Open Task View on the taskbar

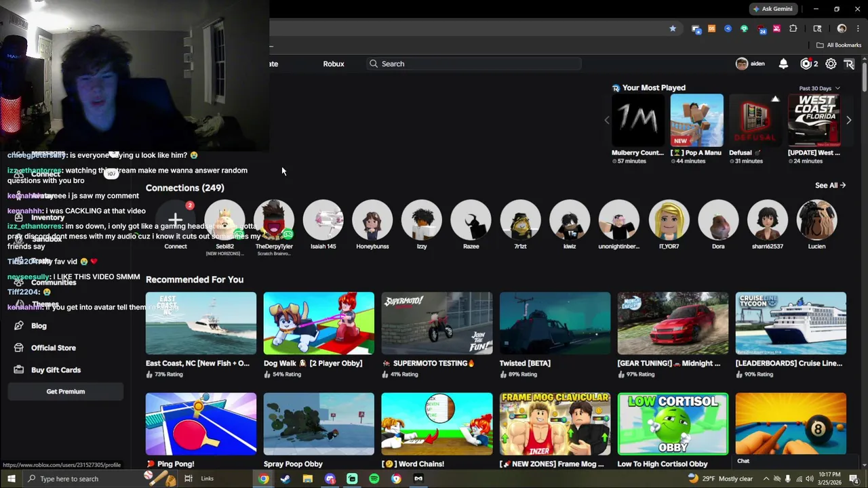point(189,479)
